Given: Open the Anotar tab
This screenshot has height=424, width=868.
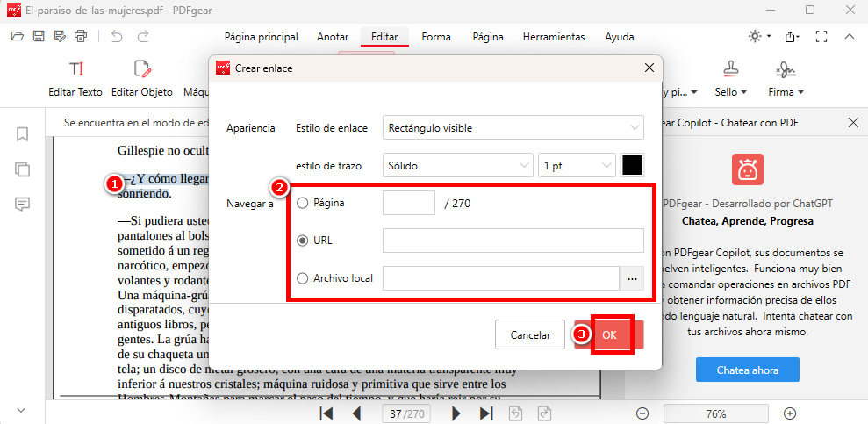Looking at the screenshot, I should [333, 37].
